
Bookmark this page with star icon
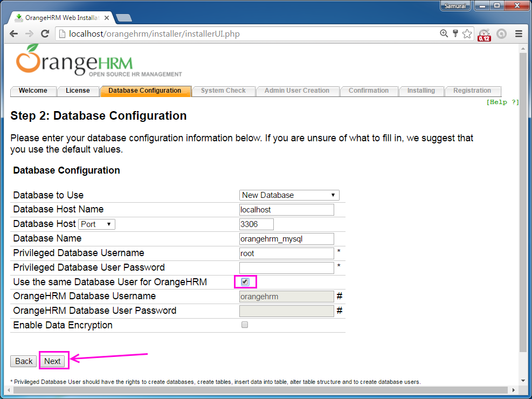pyautogui.click(x=467, y=33)
